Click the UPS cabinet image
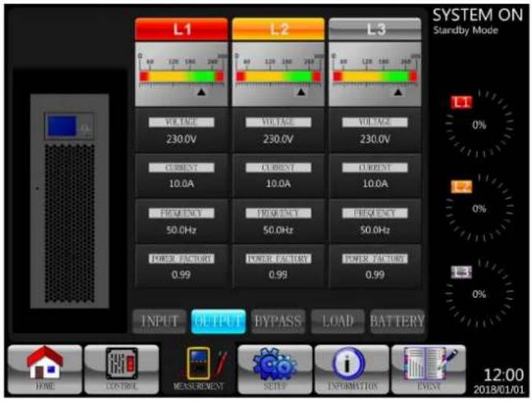Image resolution: width=532 pixels, height=401 pixels. (x=70, y=200)
